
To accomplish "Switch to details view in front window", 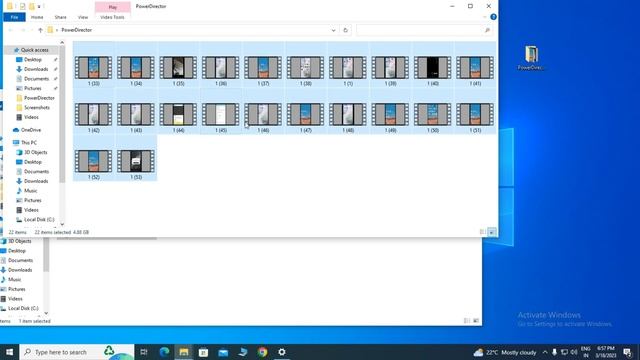I will [482, 232].
